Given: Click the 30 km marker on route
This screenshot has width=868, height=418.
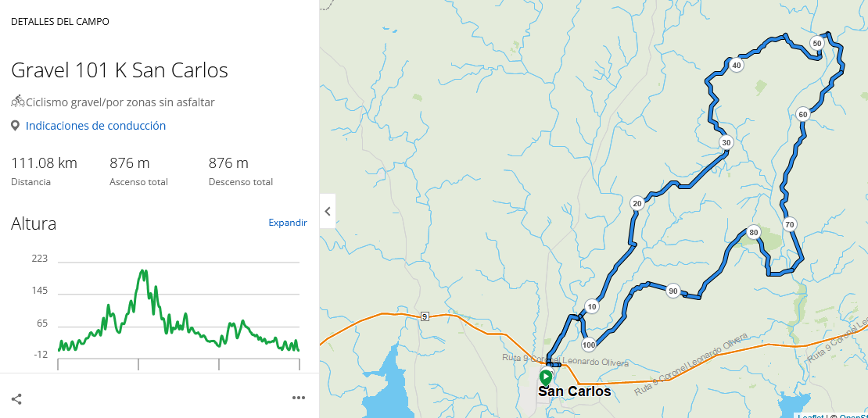Looking at the screenshot, I should pyautogui.click(x=726, y=143).
